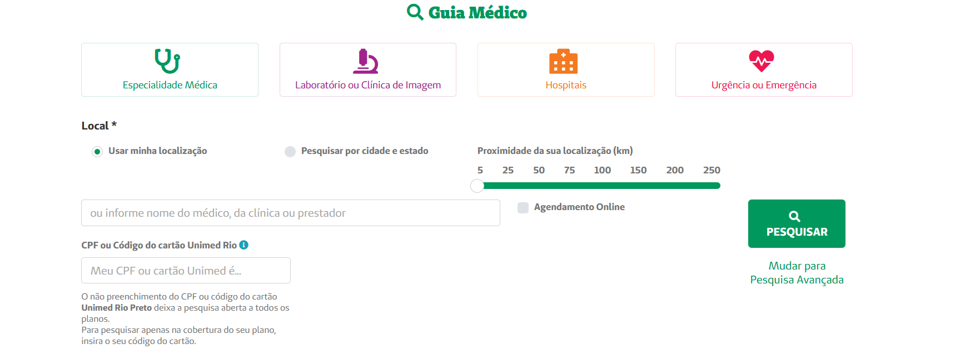Viewport: 980px width, 364px height.
Task: Open the Especialidade Médica category label
Action: [170, 85]
